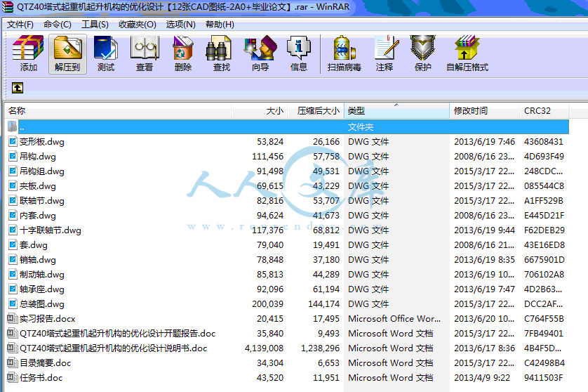
Task: Click size value 200,039
Action: pos(267,303)
